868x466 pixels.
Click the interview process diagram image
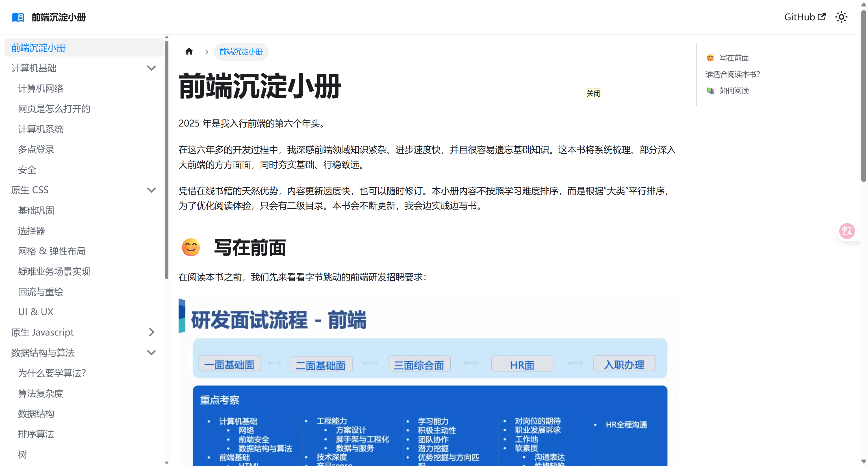click(x=428, y=380)
